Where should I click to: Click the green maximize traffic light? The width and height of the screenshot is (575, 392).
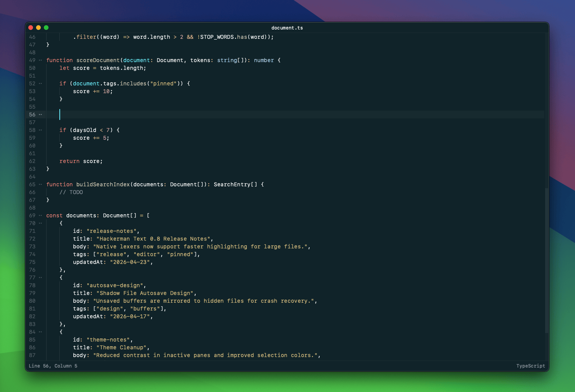[x=46, y=28]
